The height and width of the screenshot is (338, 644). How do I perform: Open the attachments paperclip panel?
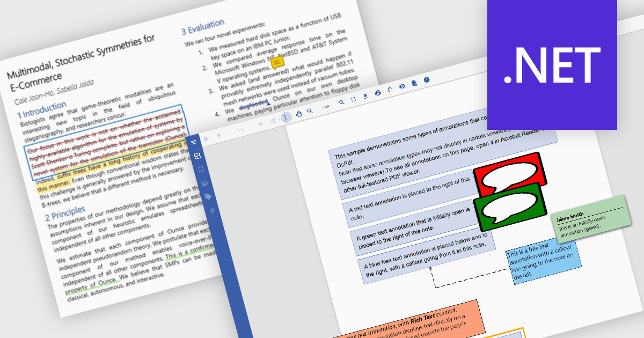(211, 210)
